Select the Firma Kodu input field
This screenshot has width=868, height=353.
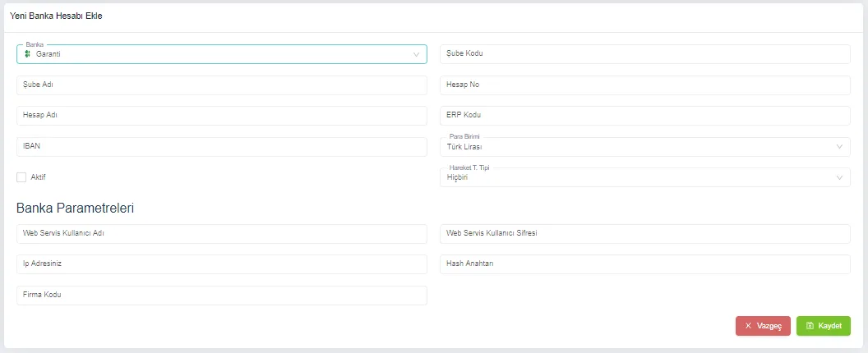point(221,295)
